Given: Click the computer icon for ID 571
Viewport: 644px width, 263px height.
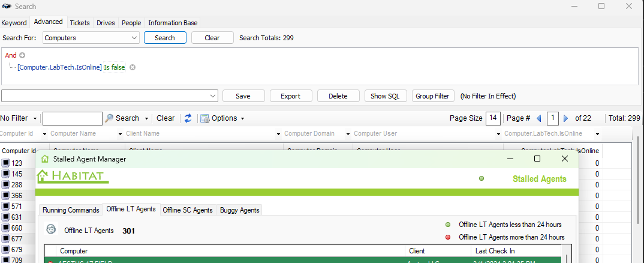Looking at the screenshot, I should (5, 207).
